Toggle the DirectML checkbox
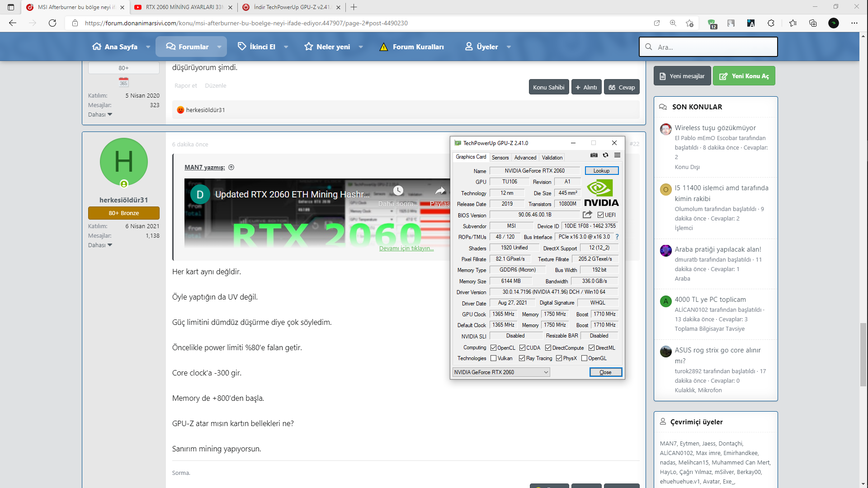Viewport: 868px width, 488px height. (591, 348)
